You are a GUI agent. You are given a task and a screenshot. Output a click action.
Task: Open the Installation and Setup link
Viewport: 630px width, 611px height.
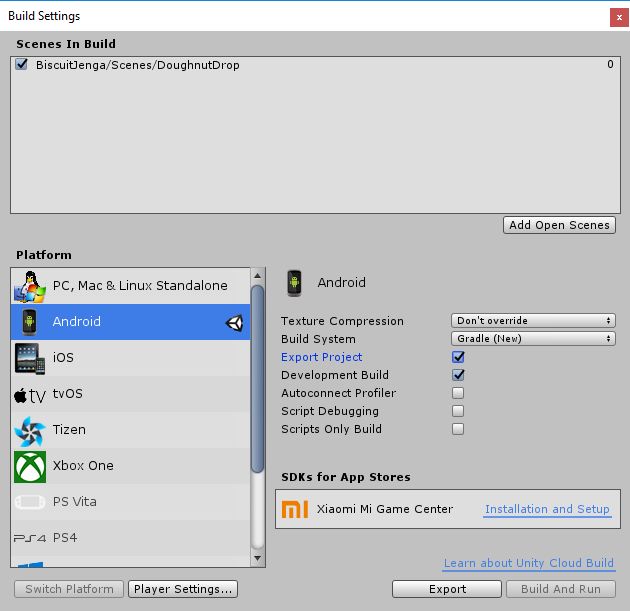pos(547,509)
